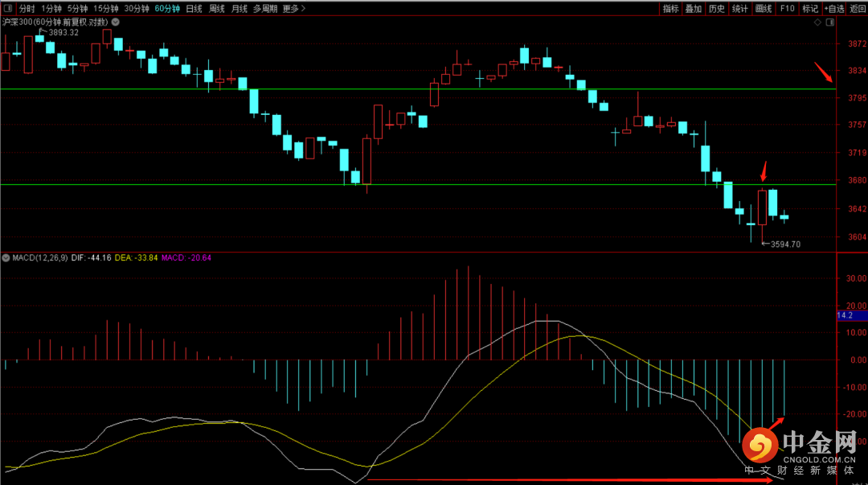Viewport: 868px width, 485px height.
Task: Open the 统计 statistics button
Action: [740, 9]
